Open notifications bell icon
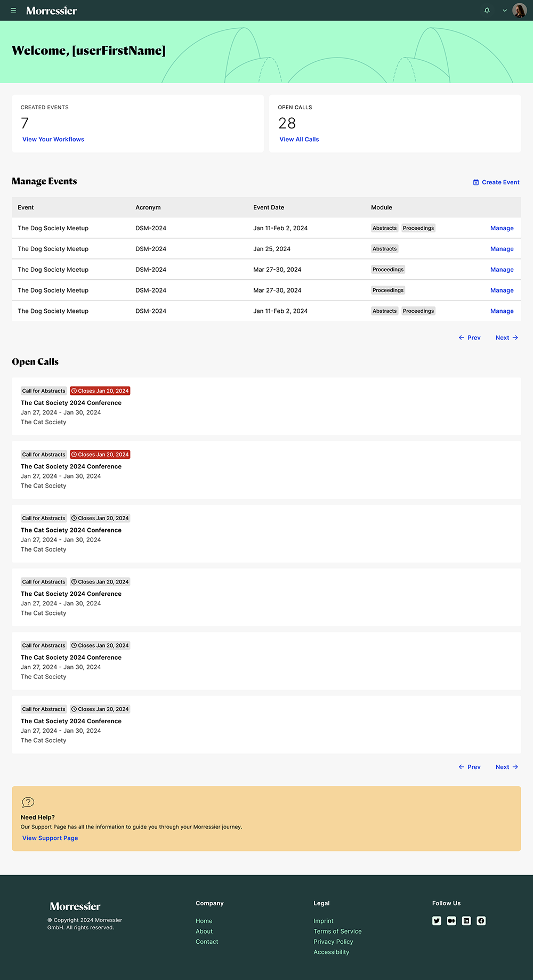 (x=487, y=10)
